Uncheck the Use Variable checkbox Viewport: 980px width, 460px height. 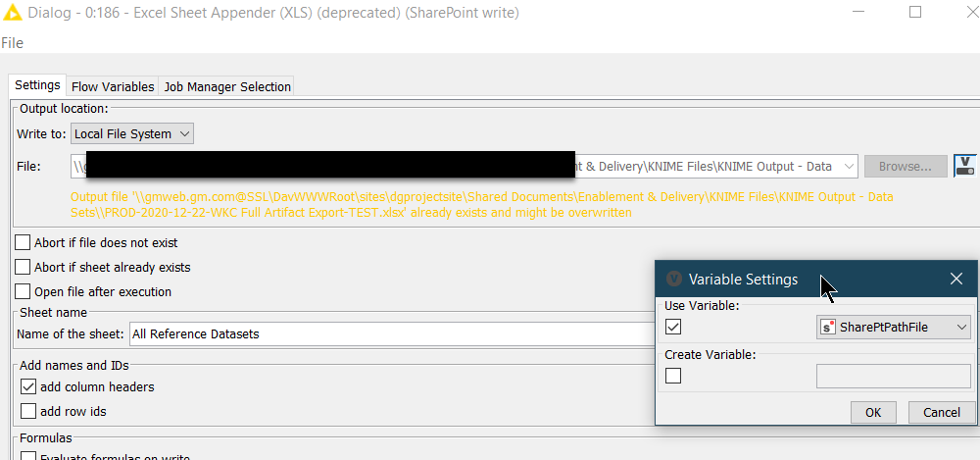(673, 327)
